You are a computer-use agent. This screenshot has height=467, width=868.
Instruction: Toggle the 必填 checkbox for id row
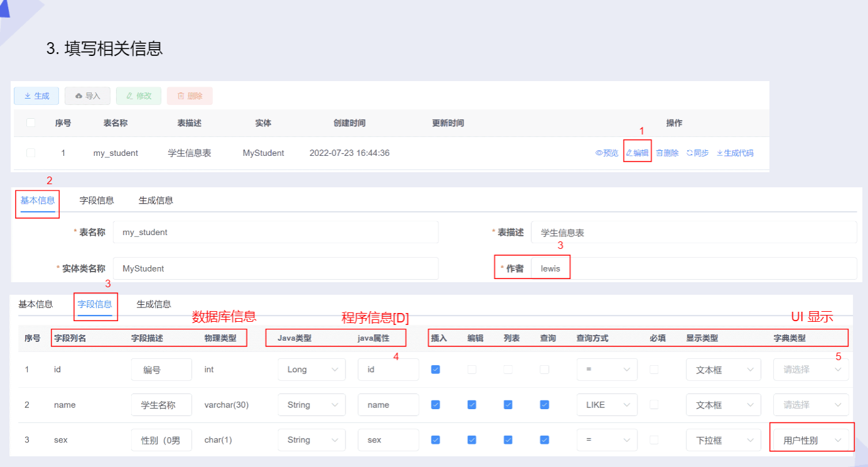tap(654, 370)
